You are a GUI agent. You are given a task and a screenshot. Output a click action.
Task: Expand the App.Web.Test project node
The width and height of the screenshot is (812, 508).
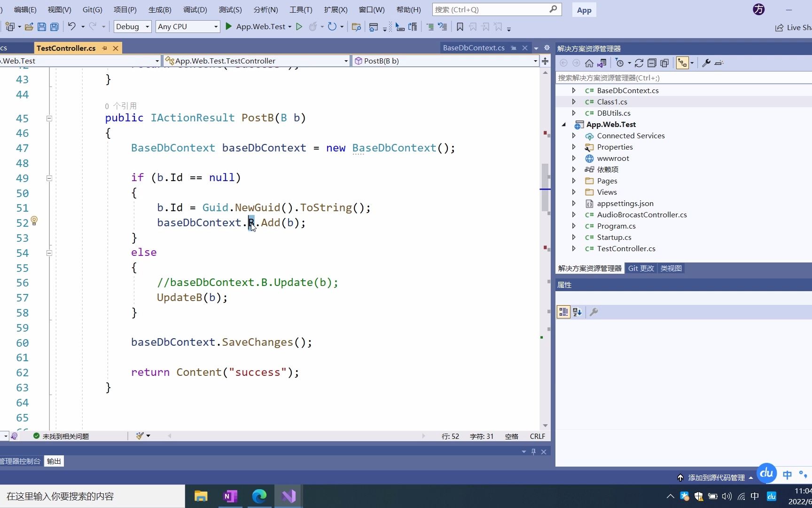(x=564, y=124)
